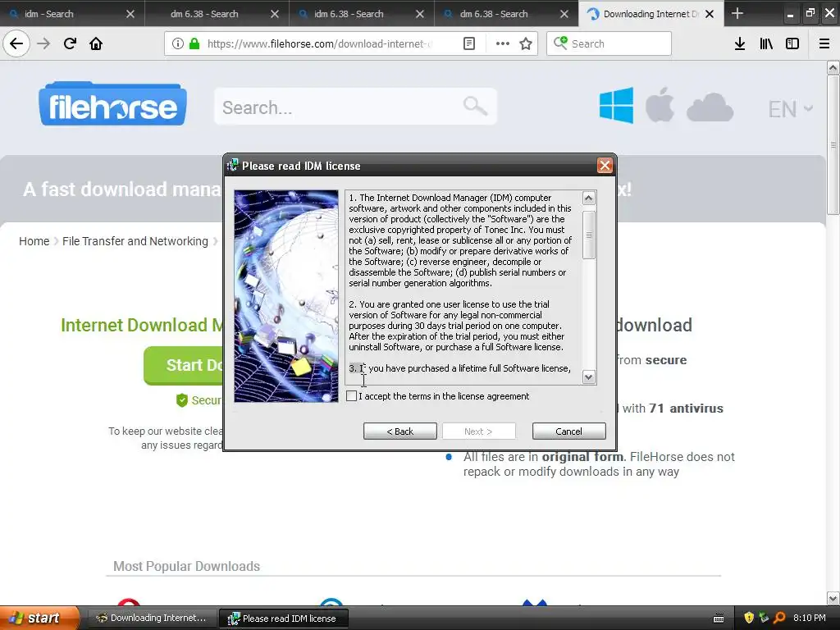
Task: Select the Windows platform icon
Action: coord(616,106)
